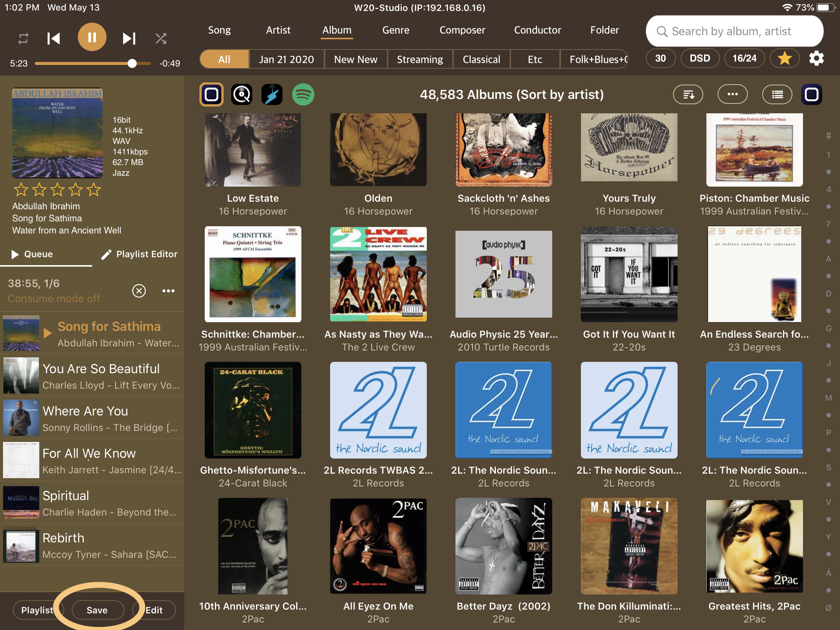Play Where Are You in queue
Viewport: 840px width, 630px height.
click(x=92, y=418)
